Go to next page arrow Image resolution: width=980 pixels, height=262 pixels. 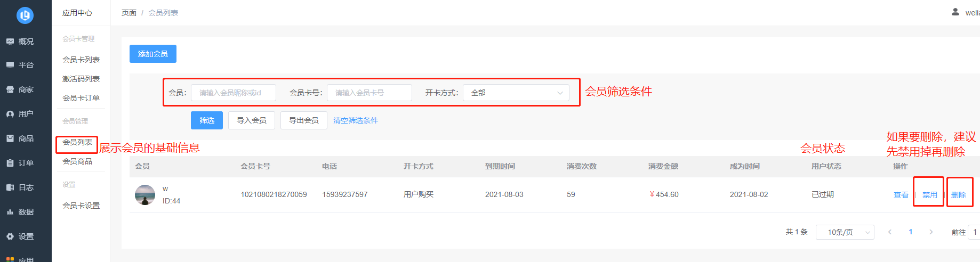pos(931,232)
